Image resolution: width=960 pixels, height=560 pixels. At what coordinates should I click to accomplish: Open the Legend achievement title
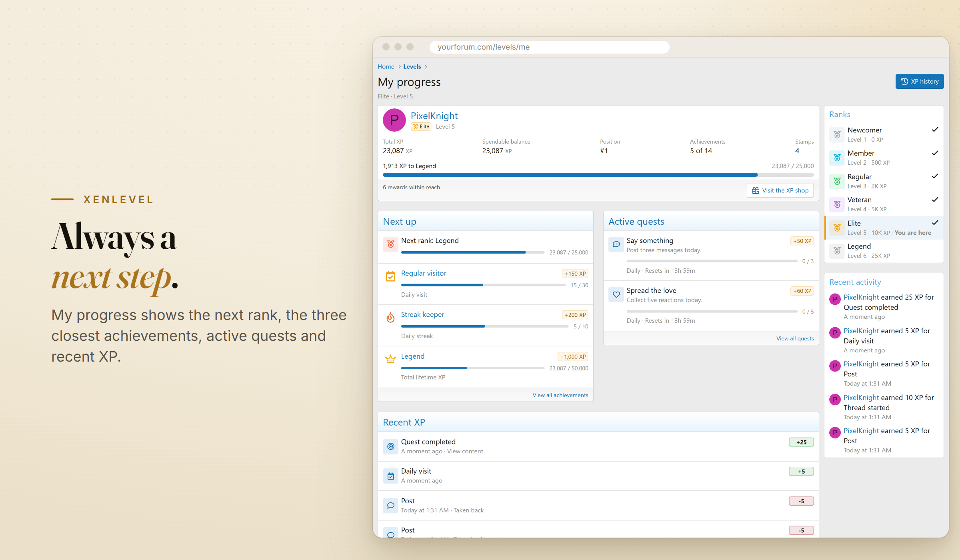click(412, 356)
